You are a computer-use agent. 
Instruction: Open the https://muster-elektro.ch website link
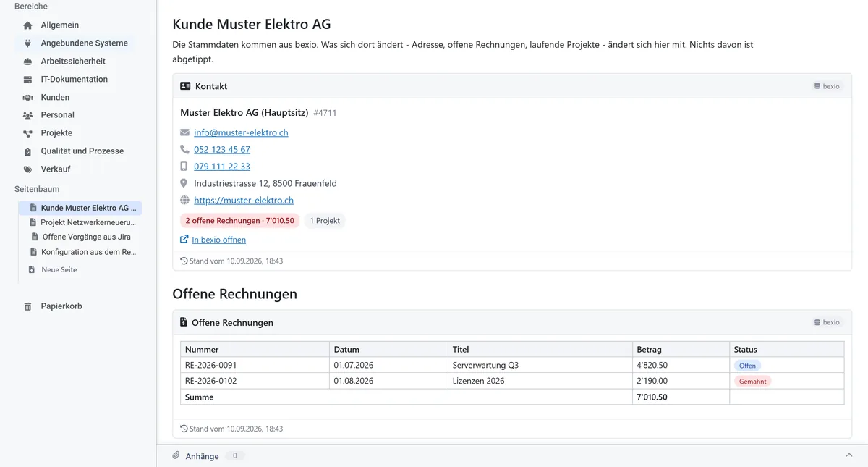[244, 201]
